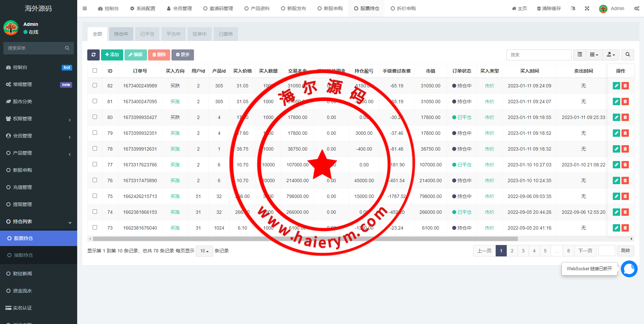Open the rows-per-page dropdown showing 10

point(204,251)
